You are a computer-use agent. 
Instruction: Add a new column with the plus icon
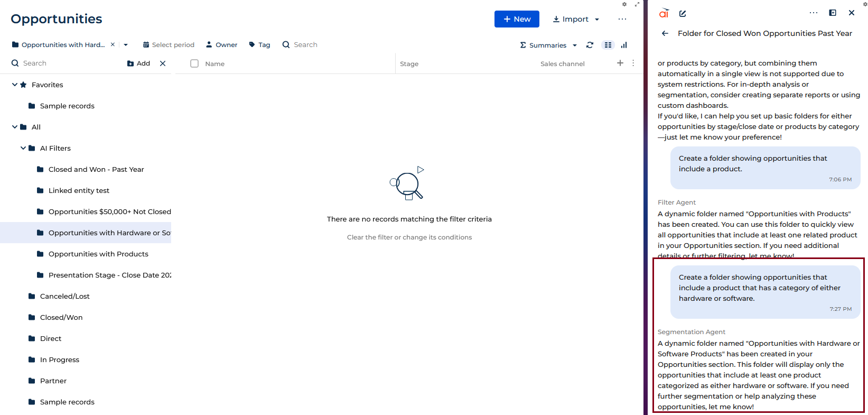pos(620,63)
